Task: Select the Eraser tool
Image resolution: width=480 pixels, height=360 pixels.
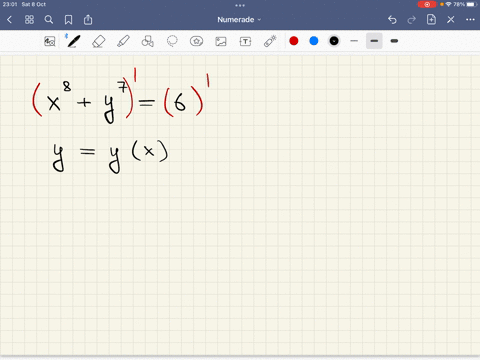Action: coord(98,41)
